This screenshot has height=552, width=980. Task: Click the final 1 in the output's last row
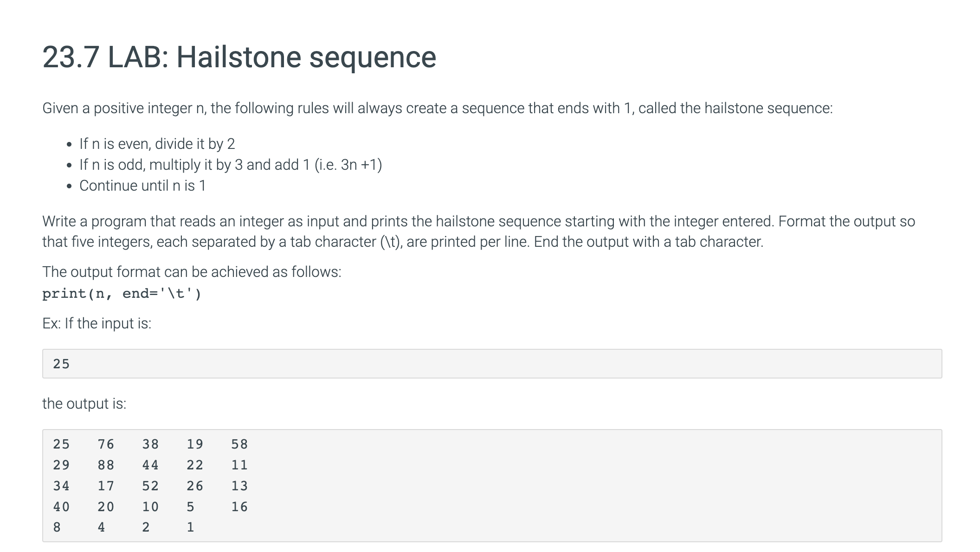[190, 527]
